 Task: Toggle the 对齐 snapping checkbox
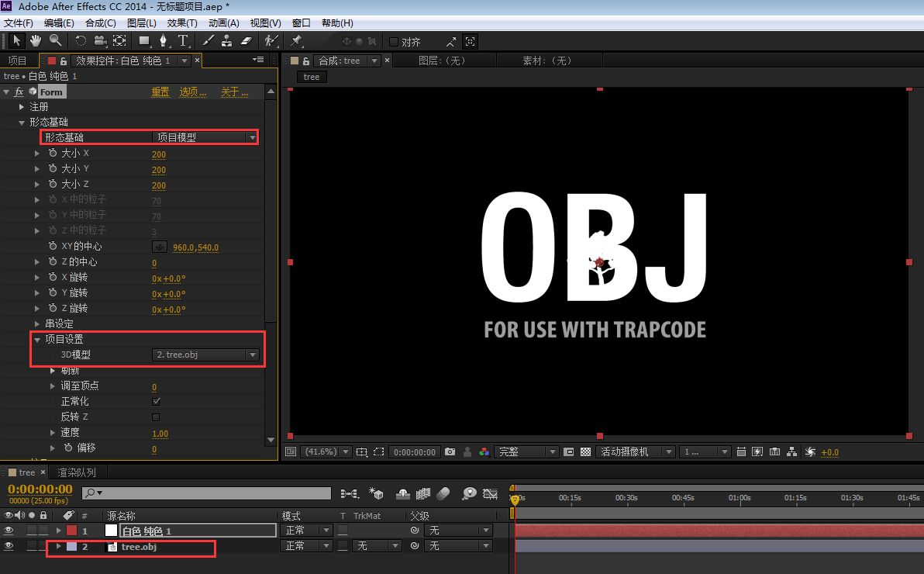click(394, 42)
